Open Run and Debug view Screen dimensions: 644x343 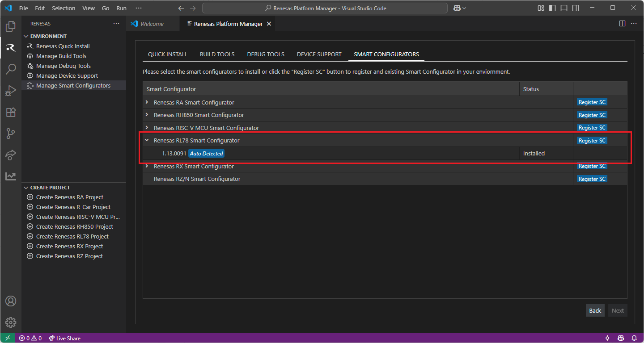pyautogui.click(x=11, y=91)
